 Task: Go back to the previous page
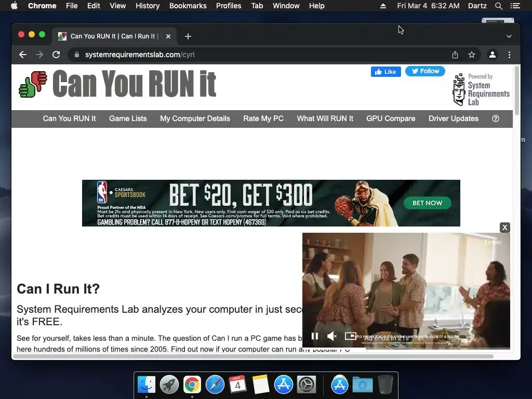(x=23, y=55)
